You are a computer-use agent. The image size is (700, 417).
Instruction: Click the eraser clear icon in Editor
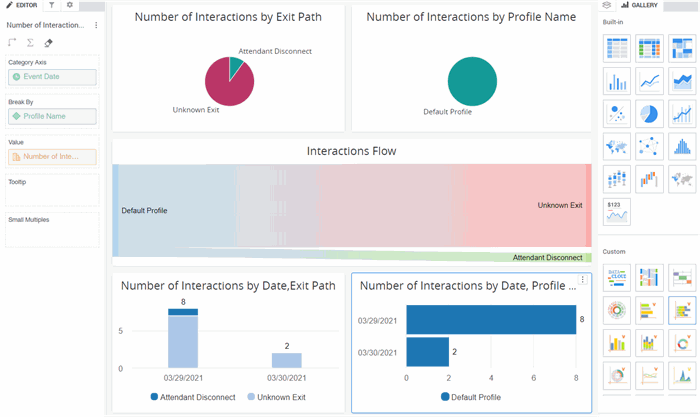tap(48, 43)
